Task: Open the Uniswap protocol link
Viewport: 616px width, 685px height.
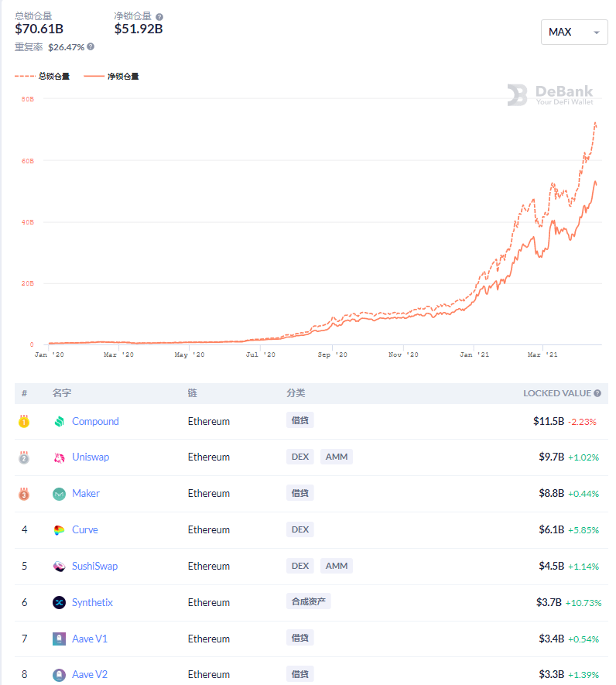Action: pyautogui.click(x=91, y=457)
